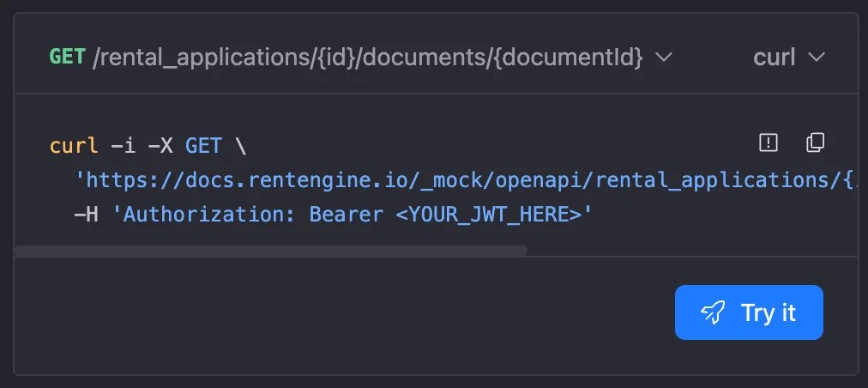The height and width of the screenshot is (388, 868).
Task: Click the GET method label in header
Action: [68, 57]
